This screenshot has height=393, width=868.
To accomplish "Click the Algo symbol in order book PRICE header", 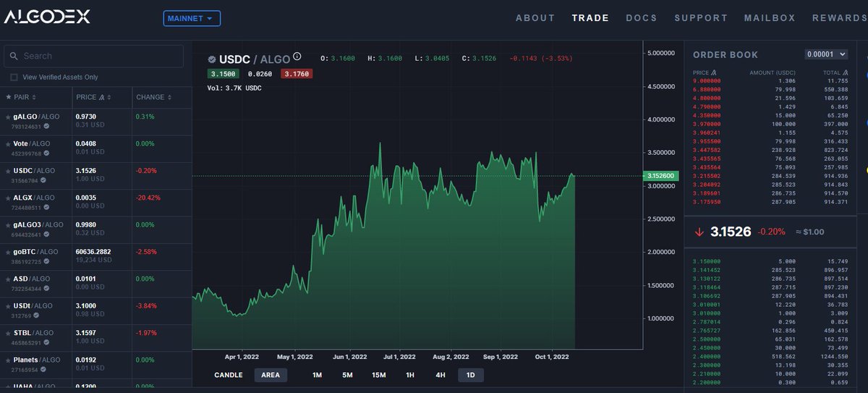I will (714, 72).
